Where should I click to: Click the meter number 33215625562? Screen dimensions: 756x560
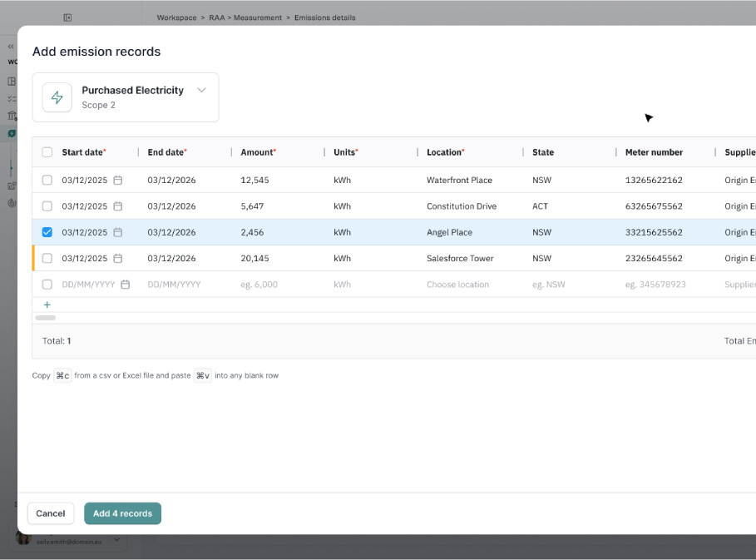(x=654, y=232)
